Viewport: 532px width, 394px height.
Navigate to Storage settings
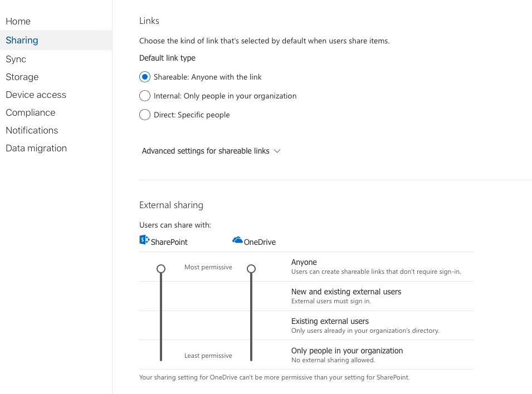(x=22, y=77)
